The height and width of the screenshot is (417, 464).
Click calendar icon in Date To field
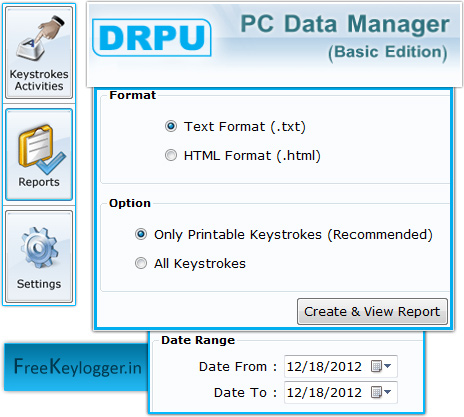[376, 392]
